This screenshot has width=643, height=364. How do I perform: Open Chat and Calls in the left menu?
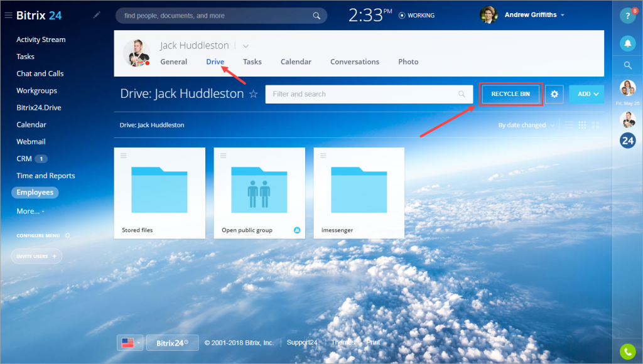[40, 73]
